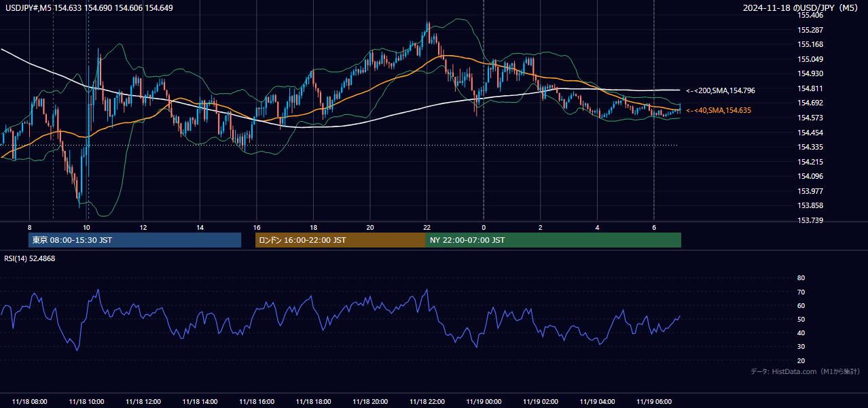
Task: Click price axis value 154.454
Action: pos(810,133)
